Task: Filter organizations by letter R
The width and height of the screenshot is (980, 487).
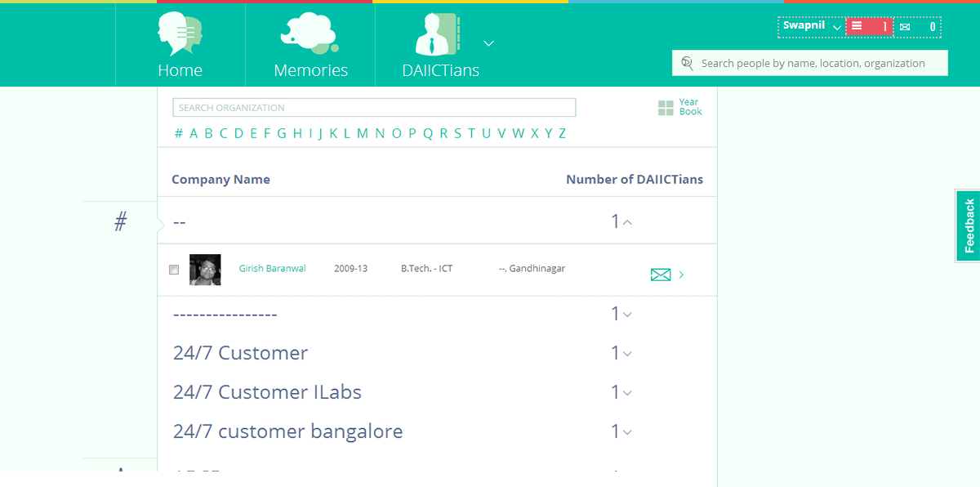Action: [443, 133]
